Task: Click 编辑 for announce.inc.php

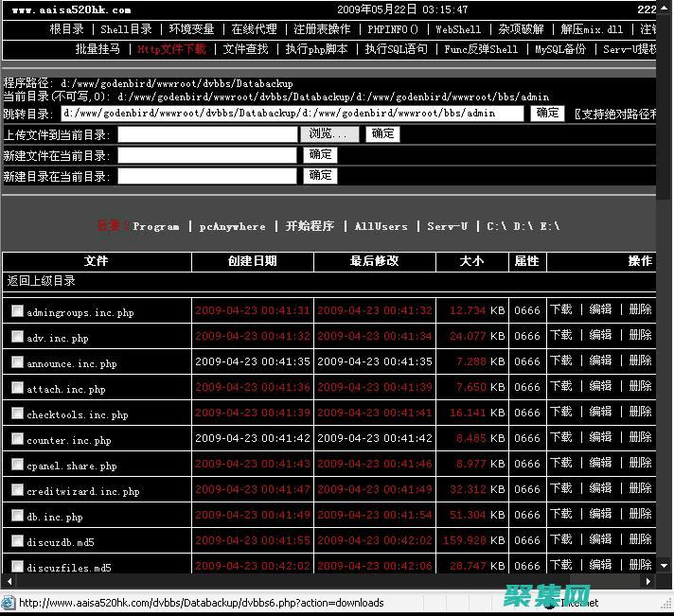Action: [x=601, y=361]
